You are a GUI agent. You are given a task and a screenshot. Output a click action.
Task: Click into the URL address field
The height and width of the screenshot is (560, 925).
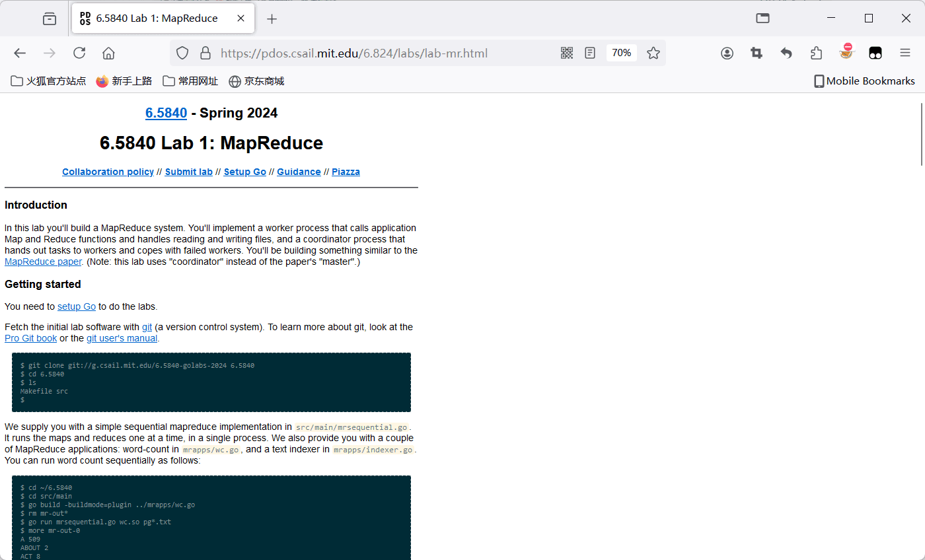click(x=383, y=53)
